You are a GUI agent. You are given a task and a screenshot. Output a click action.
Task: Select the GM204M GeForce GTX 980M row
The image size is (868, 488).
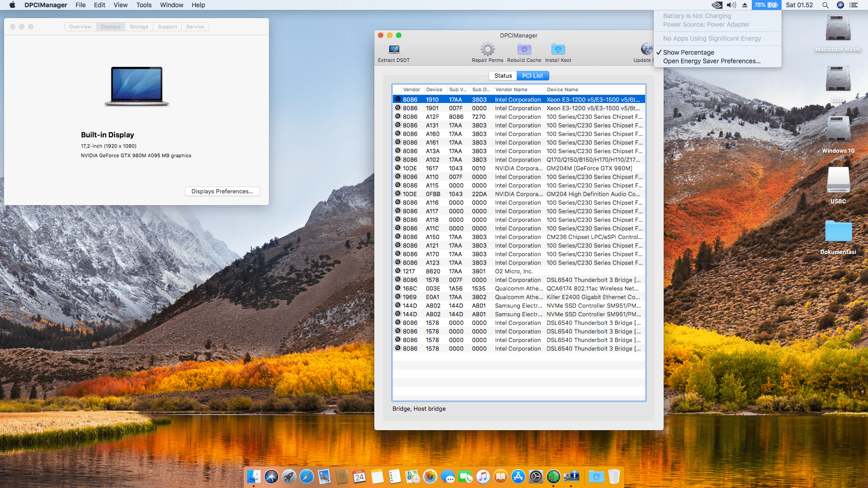pos(518,168)
